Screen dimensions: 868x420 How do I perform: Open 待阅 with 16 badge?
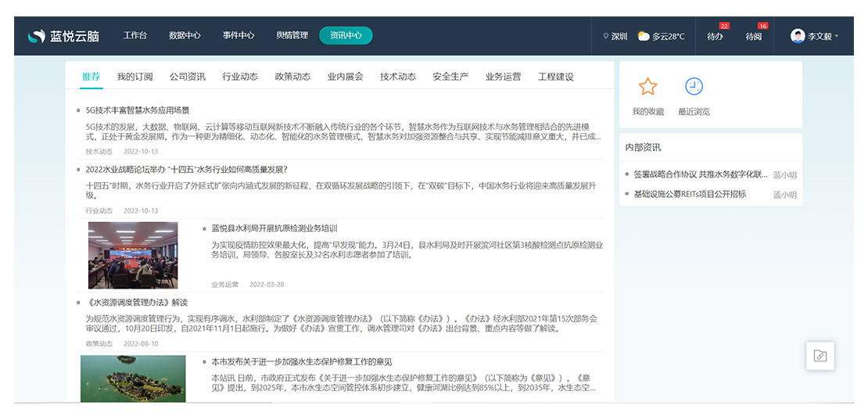tap(754, 36)
